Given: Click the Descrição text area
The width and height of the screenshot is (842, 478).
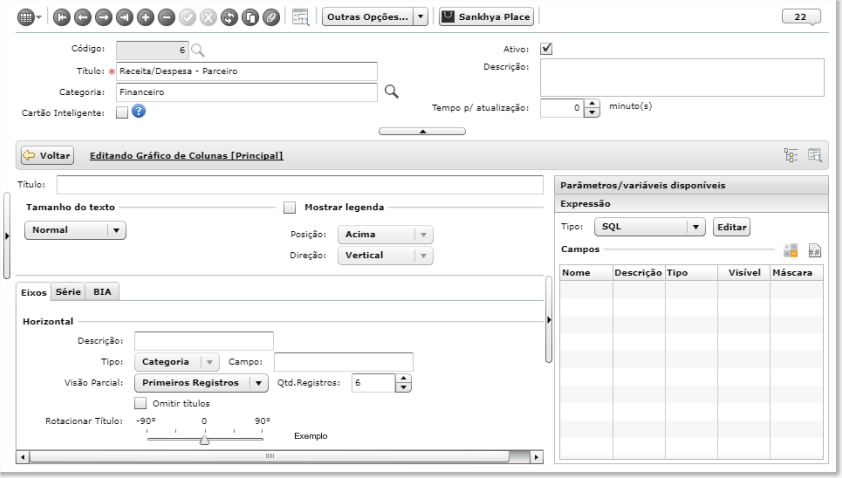Looking at the screenshot, I should [682, 78].
